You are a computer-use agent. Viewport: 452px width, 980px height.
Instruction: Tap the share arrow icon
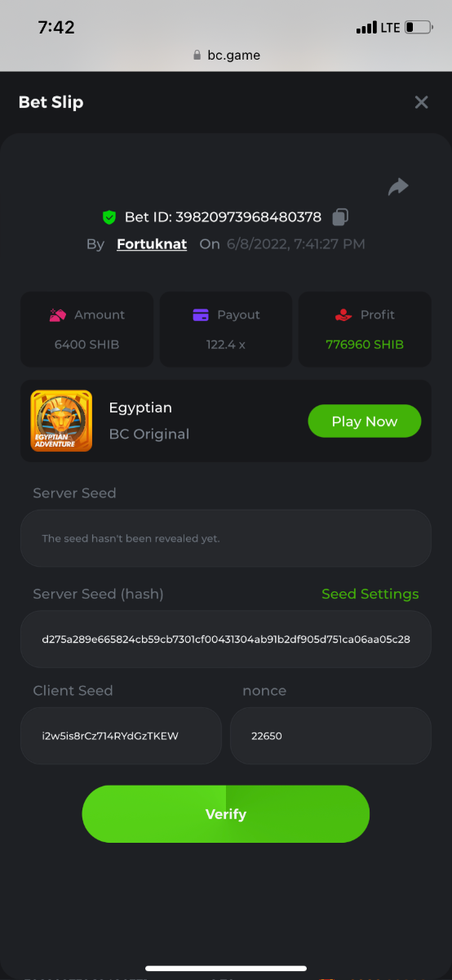pyautogui.click(x=397, y=187)
